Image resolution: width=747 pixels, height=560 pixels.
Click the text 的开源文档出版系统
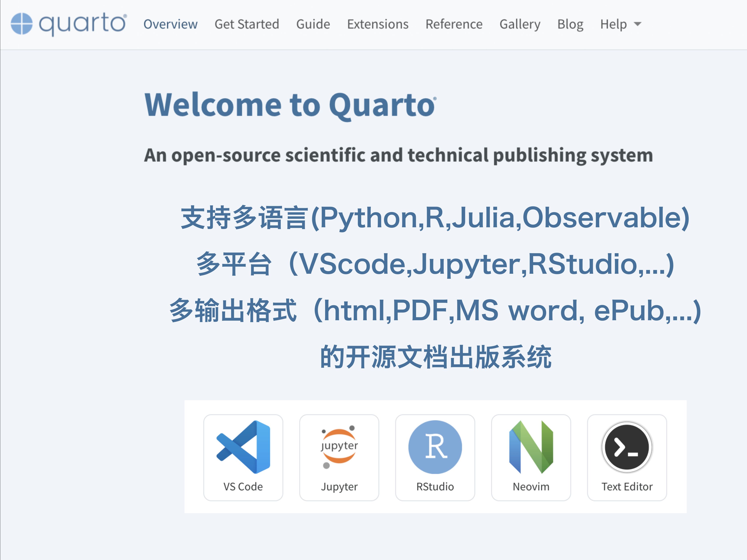pyautogui.click(x=436, y=357)
